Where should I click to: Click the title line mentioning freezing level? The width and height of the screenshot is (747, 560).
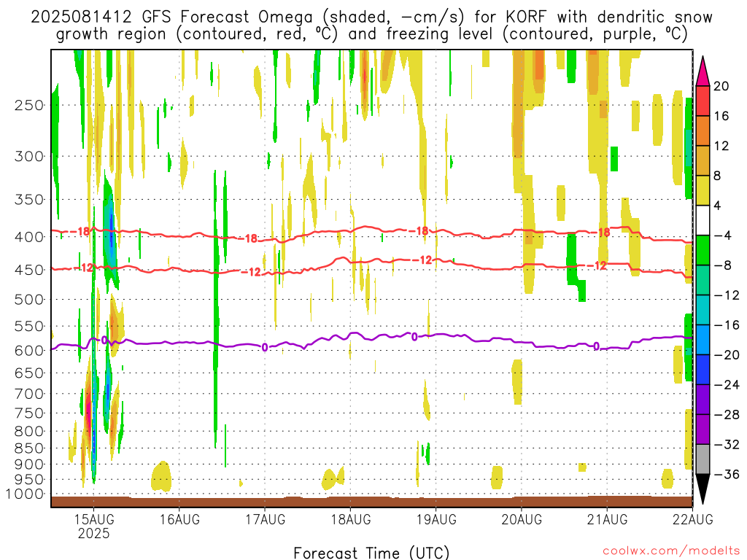(x=371, y=34)
